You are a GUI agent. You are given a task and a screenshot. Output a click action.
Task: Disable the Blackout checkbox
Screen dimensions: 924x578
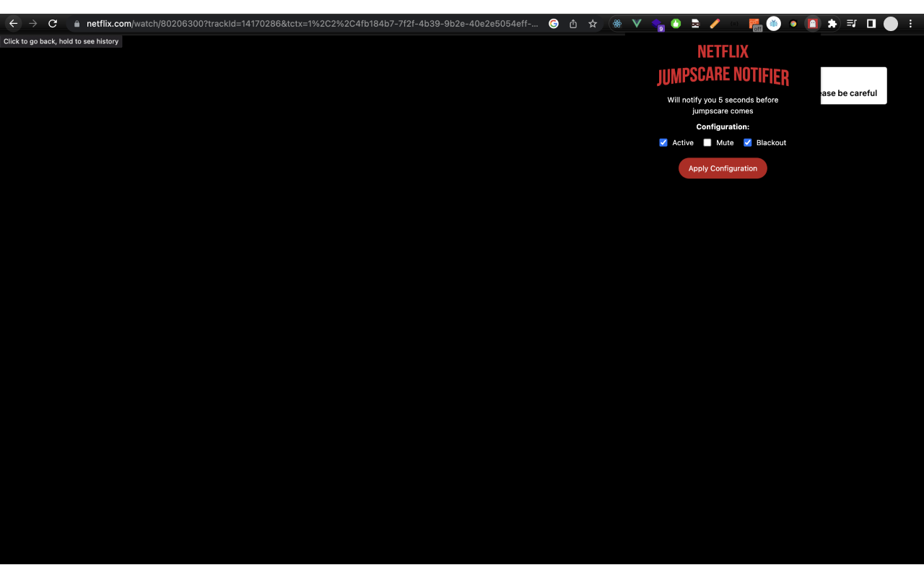click(747, 142)
